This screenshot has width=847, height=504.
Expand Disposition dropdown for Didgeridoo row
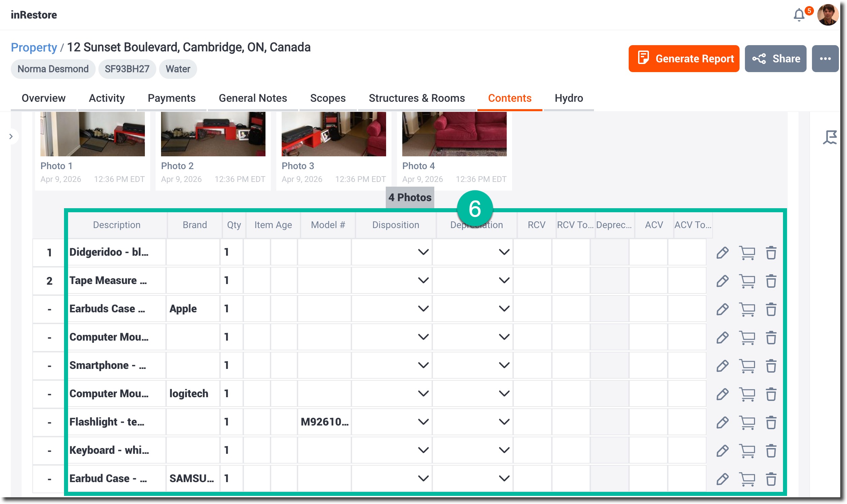click(x=423, y=252)
